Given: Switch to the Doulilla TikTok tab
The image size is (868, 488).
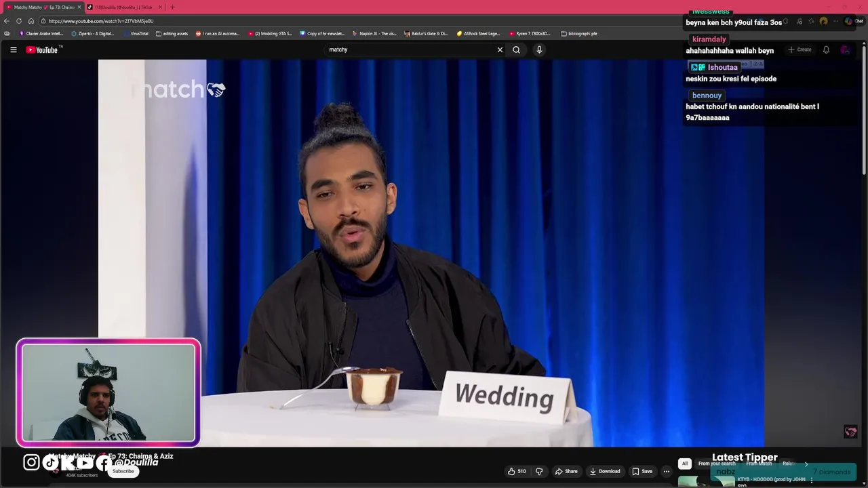Looking at the screenshot, I should 123,7.
